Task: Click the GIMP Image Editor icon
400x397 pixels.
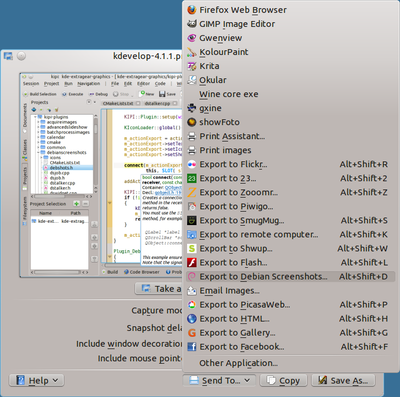Action: [191, 24]
